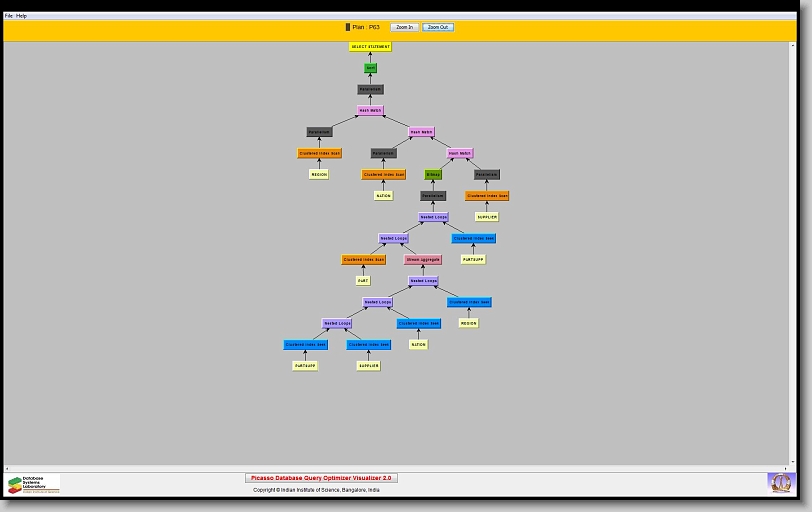The height and width of the screenshot is (512, 812).
Task: Click the Picasso Database Query Optimizer Visualizer banner
Action: click(x=321, y=478)
